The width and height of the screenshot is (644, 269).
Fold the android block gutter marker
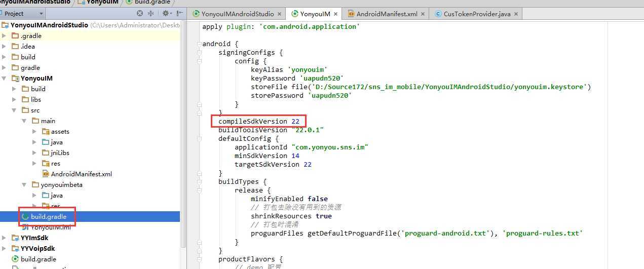click(x=199, y=44)
